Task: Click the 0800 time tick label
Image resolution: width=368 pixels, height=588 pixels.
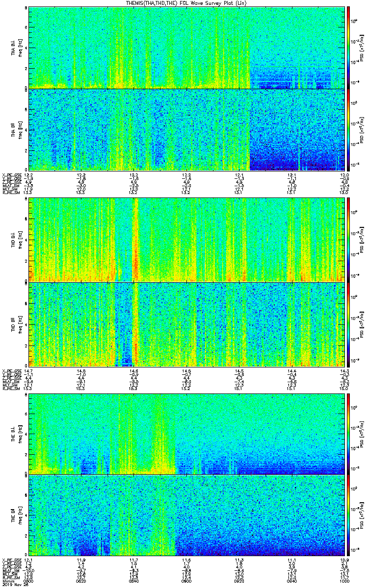Action: 28,581
